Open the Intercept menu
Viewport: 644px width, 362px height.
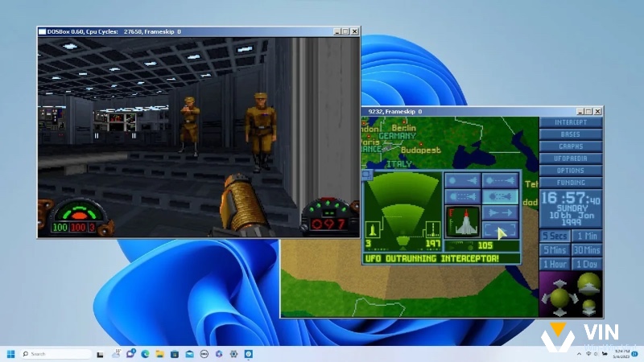571,122
